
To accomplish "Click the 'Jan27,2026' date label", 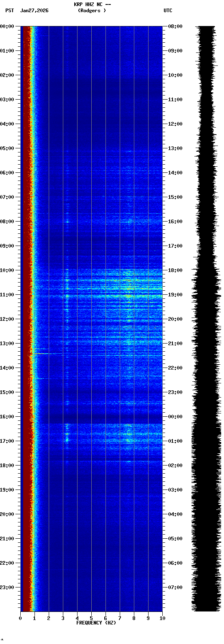I will point(34,11).
